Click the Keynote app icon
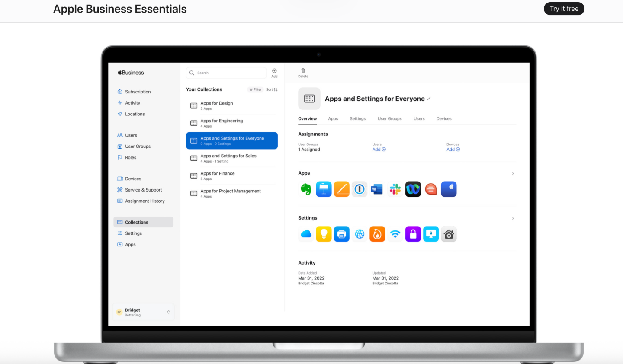This screenshot has width=623, height=364. [x=324, y=189]
